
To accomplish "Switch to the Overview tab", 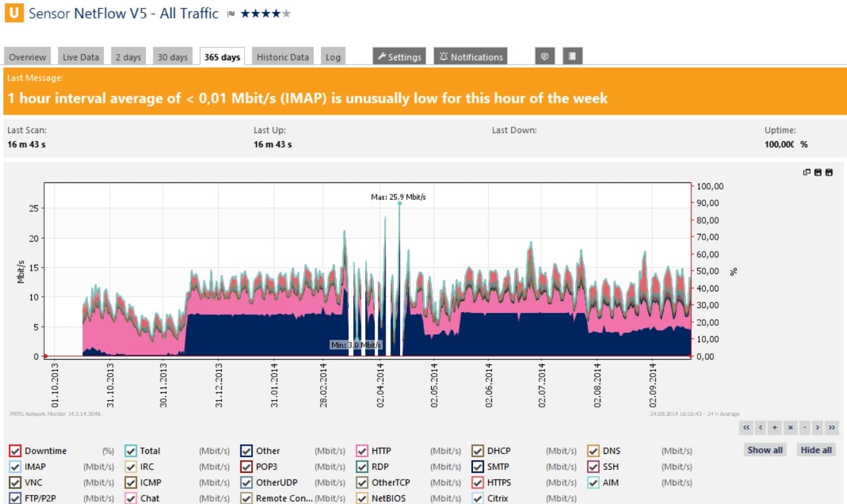I will 28,56.
